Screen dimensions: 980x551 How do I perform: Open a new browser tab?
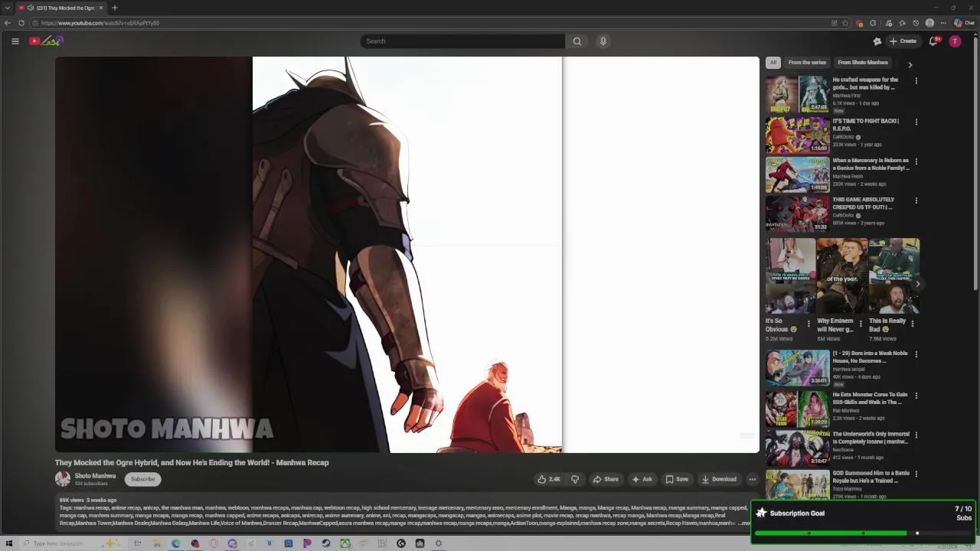pyautogui.click(x=114, y=8)
